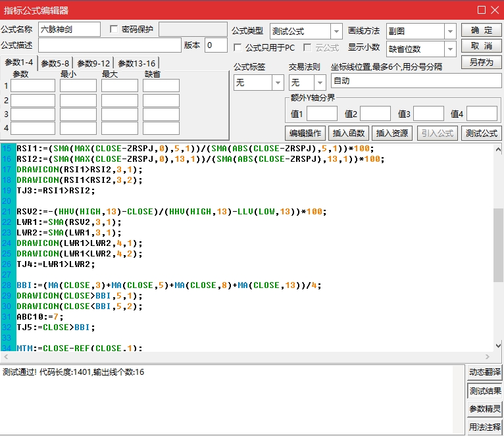Click the 测试公式 button
The width and height of the screenshot is (504, 436).
(481, 133)
